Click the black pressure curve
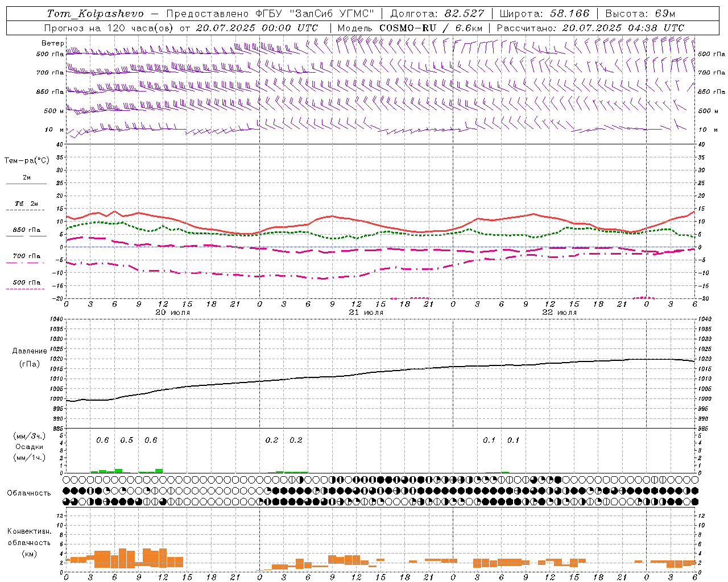This screenshot has height=582, width=728. (x=381, y=371)
